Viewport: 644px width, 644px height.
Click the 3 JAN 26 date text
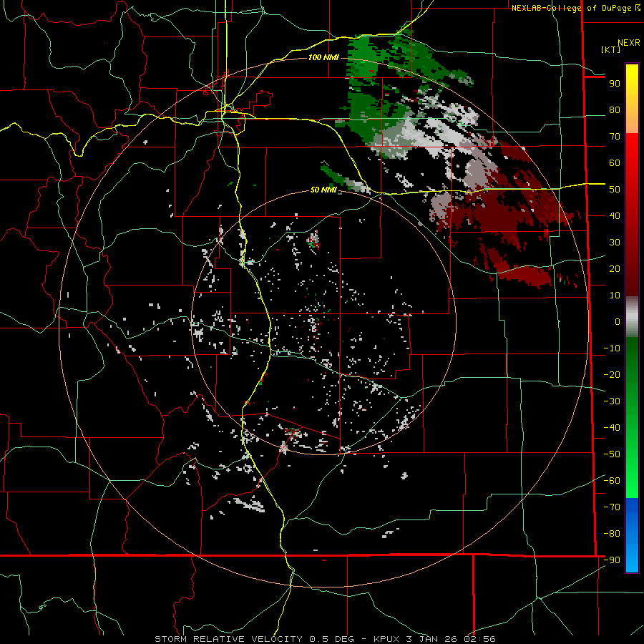pos(434,639)
